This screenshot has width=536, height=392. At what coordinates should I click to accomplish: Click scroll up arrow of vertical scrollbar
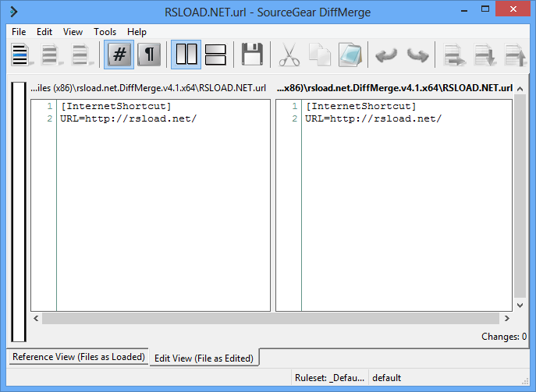click(x=520, y=89)
